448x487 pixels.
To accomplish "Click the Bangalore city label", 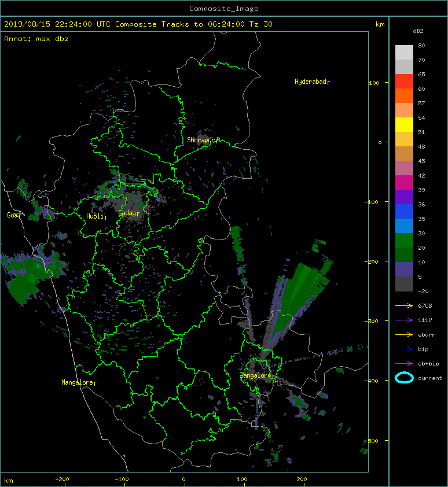I will 256,375.
